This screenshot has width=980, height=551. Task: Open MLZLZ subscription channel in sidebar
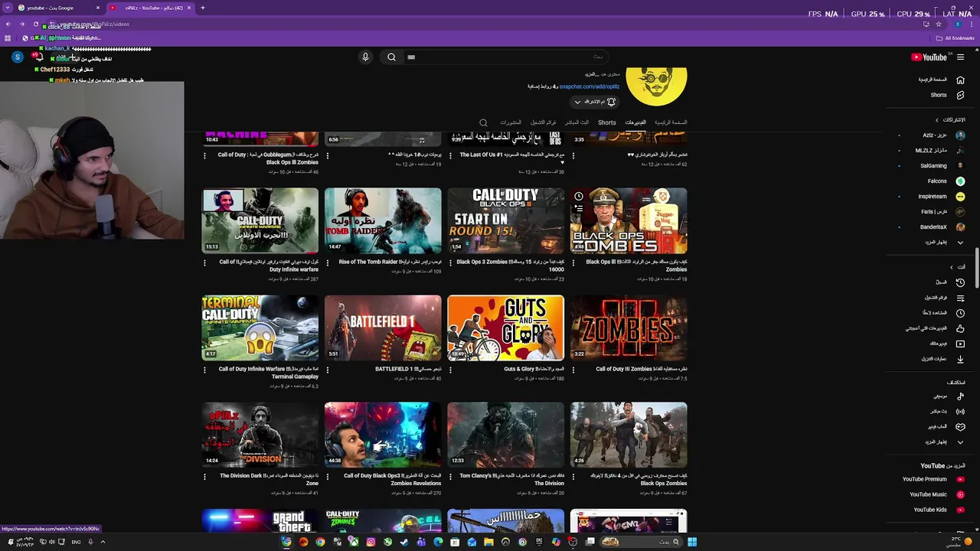click(940, 151)
